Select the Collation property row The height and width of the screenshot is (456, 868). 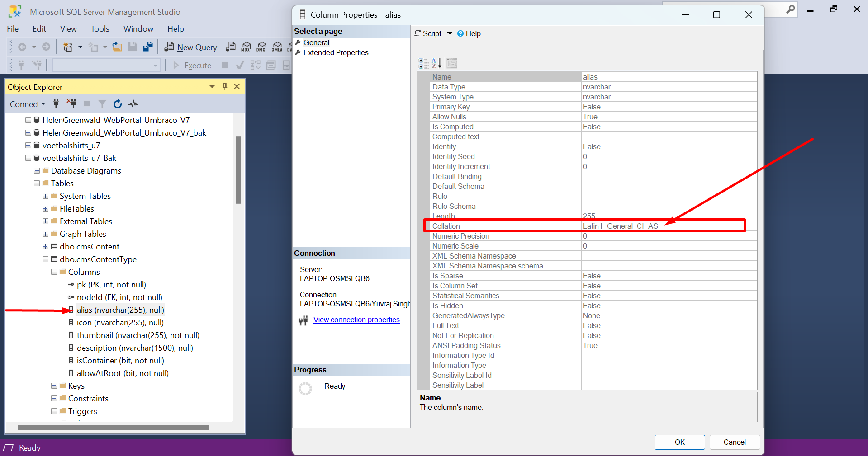point(593,226)
